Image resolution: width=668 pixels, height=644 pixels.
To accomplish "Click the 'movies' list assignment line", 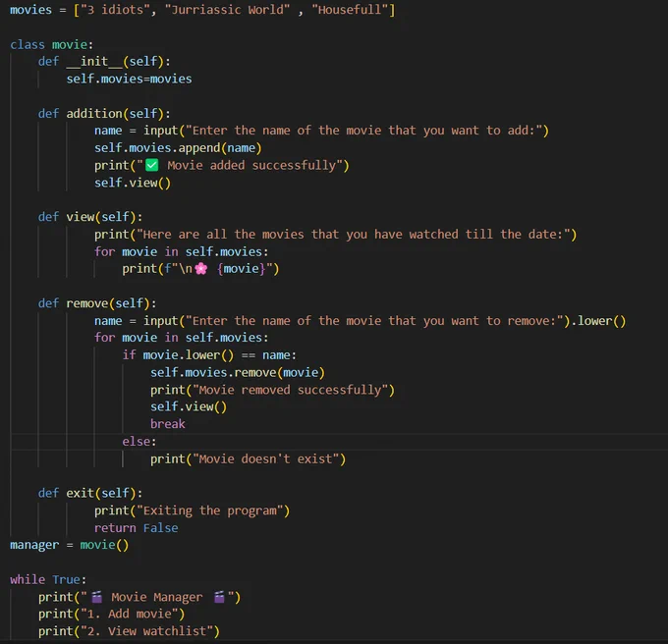I will (x=202, y=10).
